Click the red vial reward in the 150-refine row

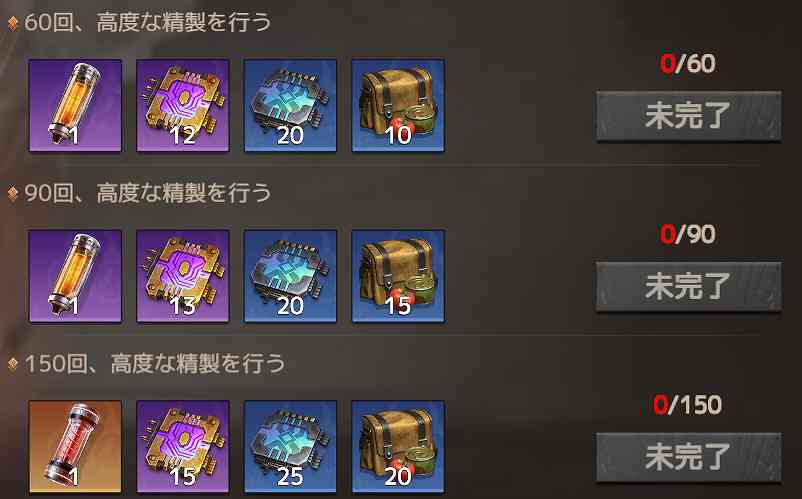75,447
